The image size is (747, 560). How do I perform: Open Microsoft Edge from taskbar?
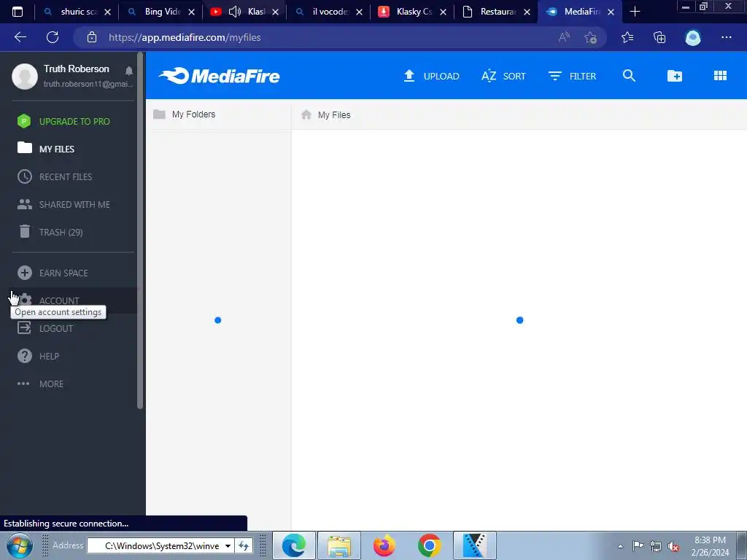point(293,545)
